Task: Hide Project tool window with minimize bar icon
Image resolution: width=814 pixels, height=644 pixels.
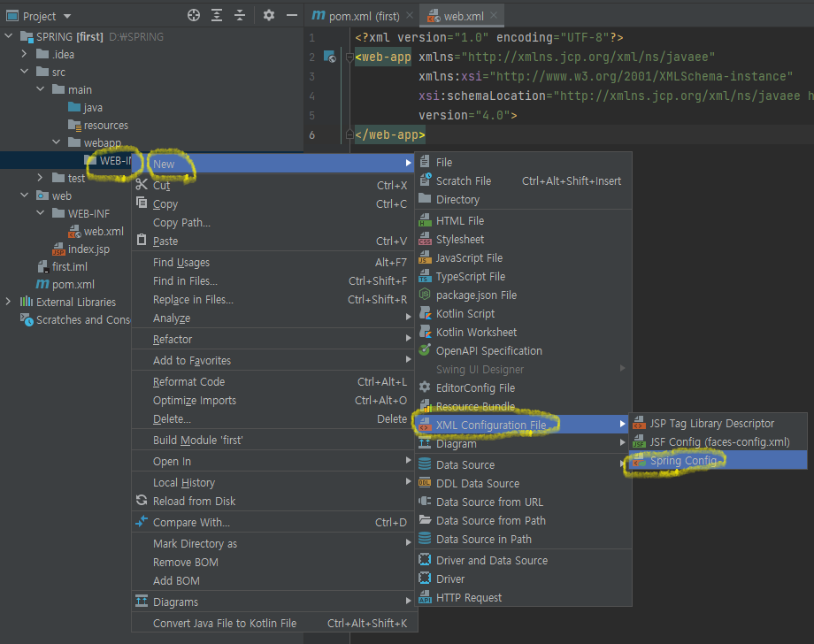Action: tap(291, 15)
